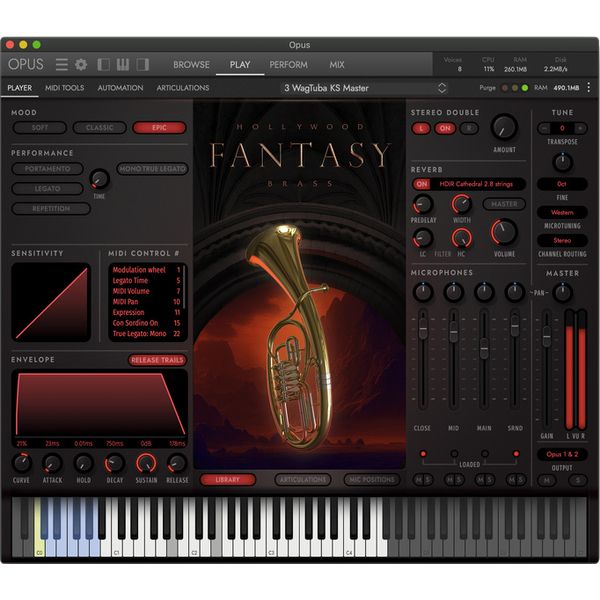This screenshot has width=600, height=600.
Task: Click the green purge indicator
Action: click(525, 88)
